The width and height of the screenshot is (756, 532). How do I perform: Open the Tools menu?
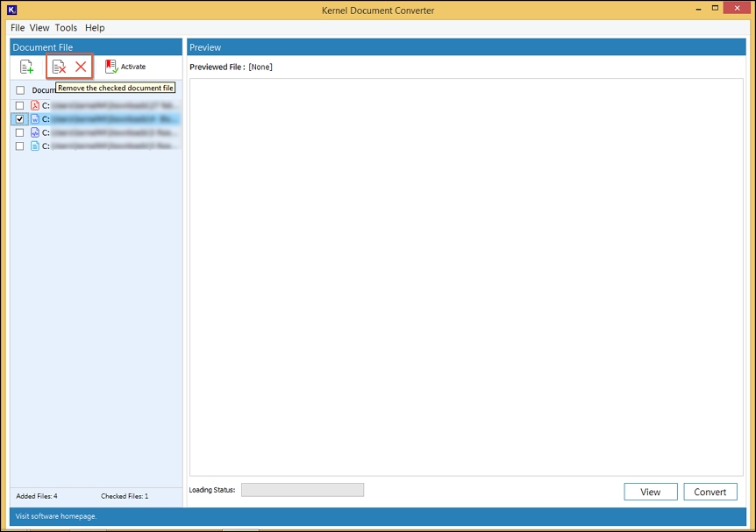(x=66, y=27)
